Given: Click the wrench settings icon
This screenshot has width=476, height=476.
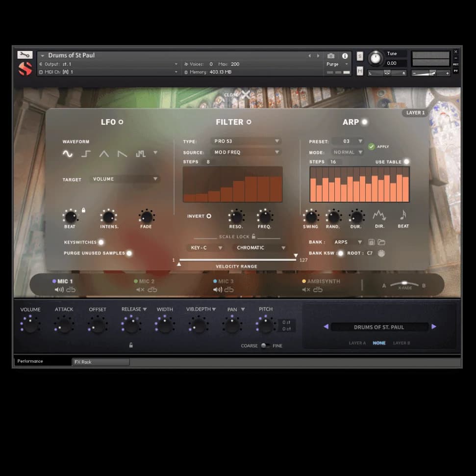Looking at the screenshot, I should [x=25, y=55].
